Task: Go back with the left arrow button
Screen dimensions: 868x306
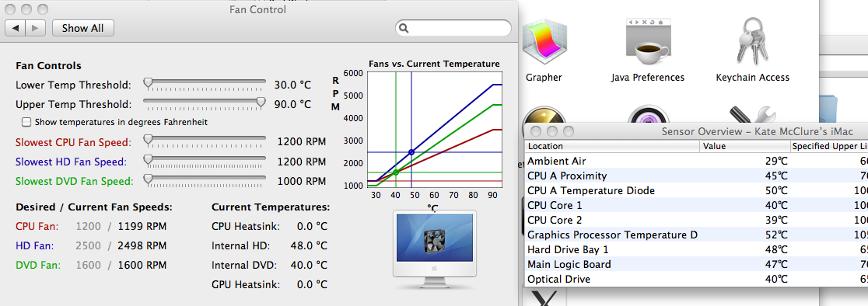Action: click(x=15, y=28)
